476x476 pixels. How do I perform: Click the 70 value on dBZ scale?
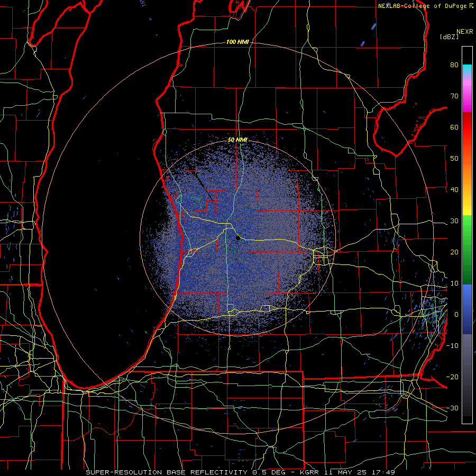454,96
